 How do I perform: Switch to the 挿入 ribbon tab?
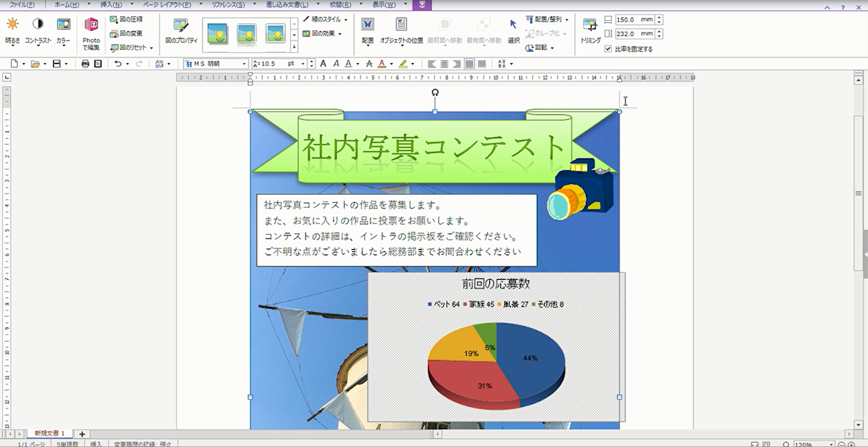pos(111,5)
